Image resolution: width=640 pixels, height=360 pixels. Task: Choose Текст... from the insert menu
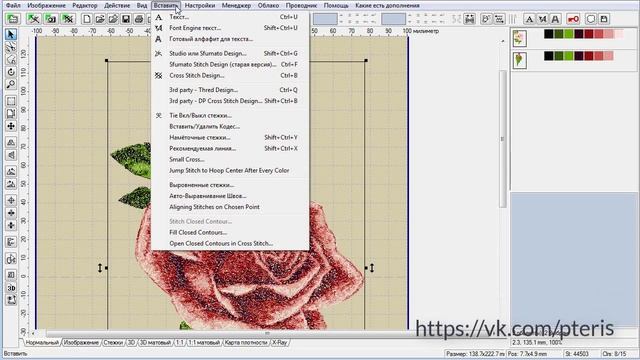[x=230, y=17]
